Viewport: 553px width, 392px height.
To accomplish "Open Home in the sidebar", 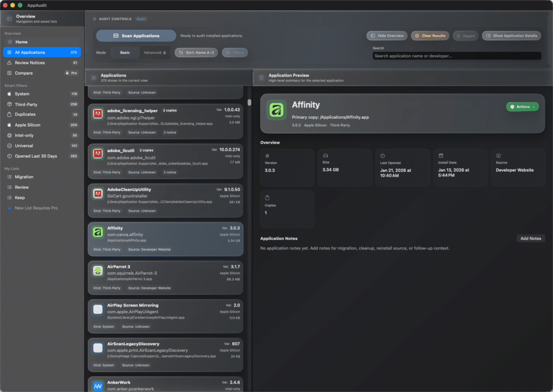I will click(42, 42).
